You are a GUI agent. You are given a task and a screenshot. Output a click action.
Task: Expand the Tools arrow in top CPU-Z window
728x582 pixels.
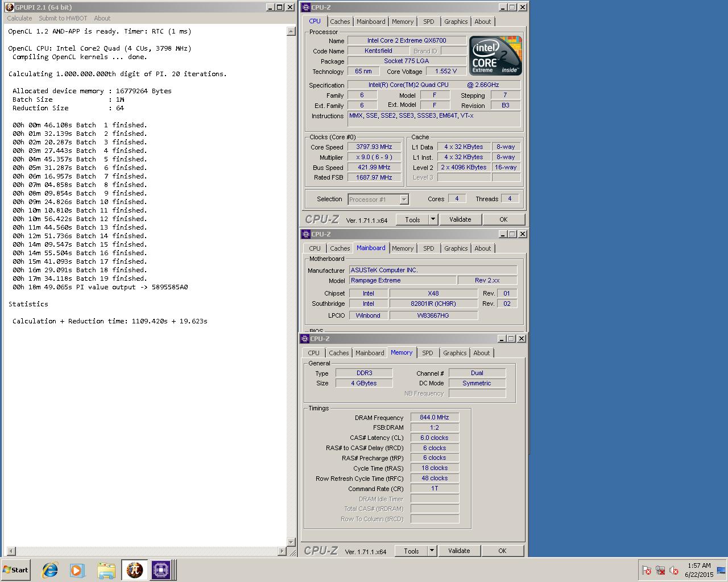tap(432, 219)
